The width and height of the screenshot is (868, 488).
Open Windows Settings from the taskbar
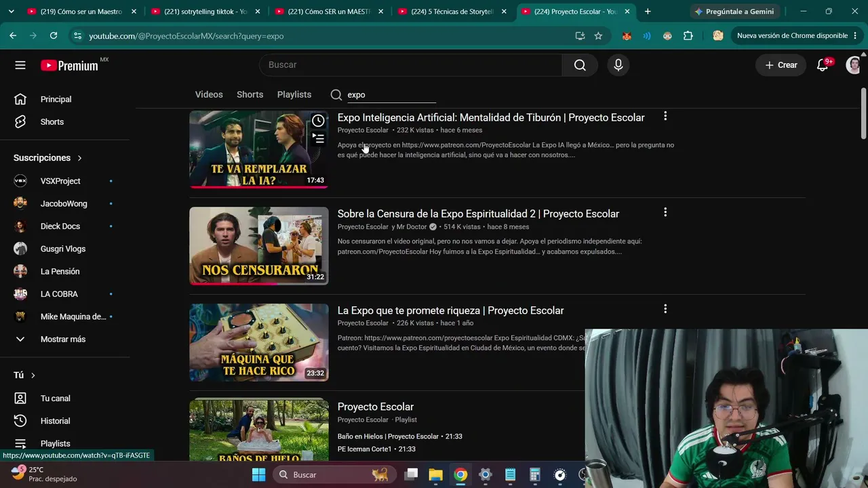[485, 474]
